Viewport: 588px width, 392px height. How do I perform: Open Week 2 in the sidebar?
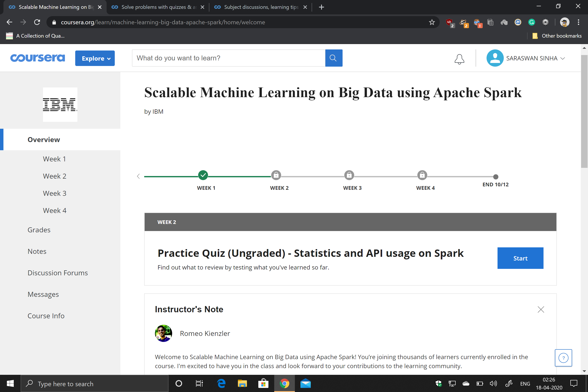point(55,176)
